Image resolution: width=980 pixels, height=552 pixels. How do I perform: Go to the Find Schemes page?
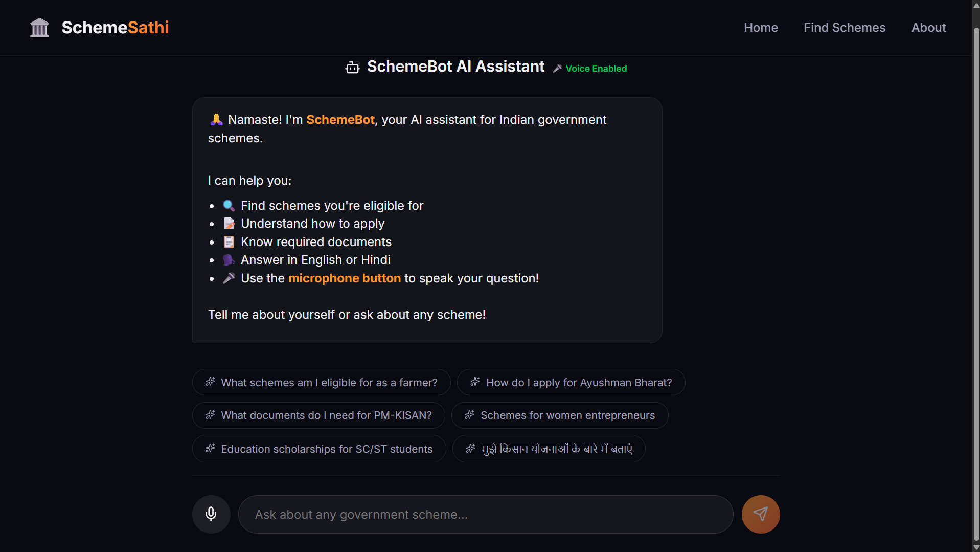[844, 28]
